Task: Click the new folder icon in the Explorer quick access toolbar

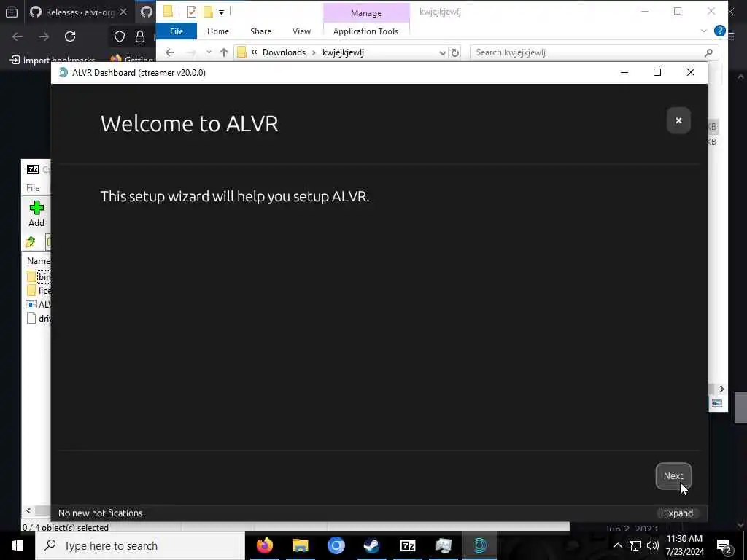Action: click(208, 12)
